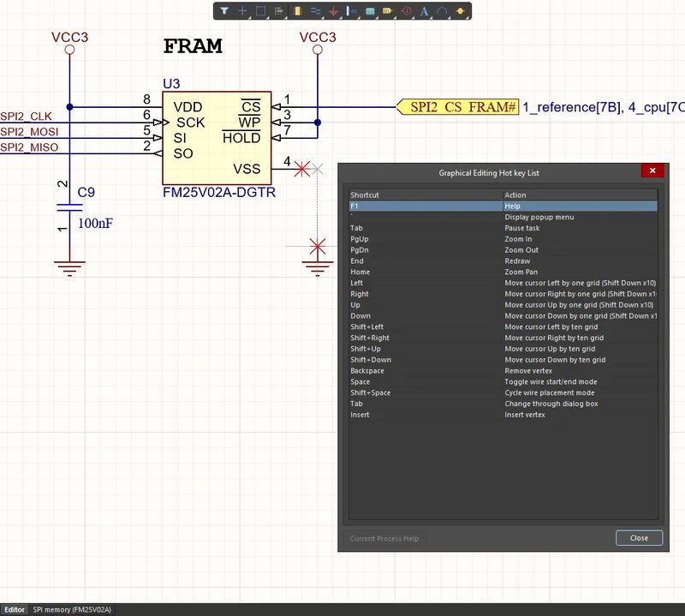Select the F1 Help shortcut row
The width and height of the screenshot is (685, 616).
[503, 206]
